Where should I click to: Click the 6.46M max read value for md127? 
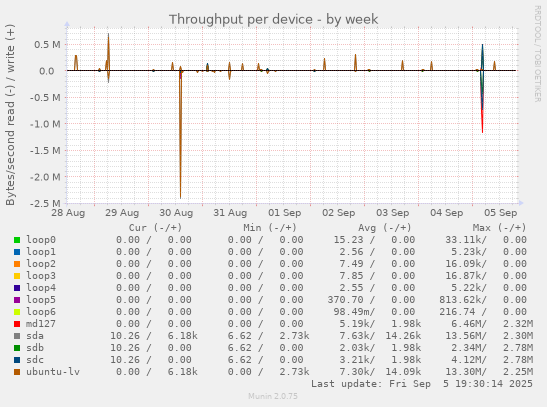pos(469,324)
